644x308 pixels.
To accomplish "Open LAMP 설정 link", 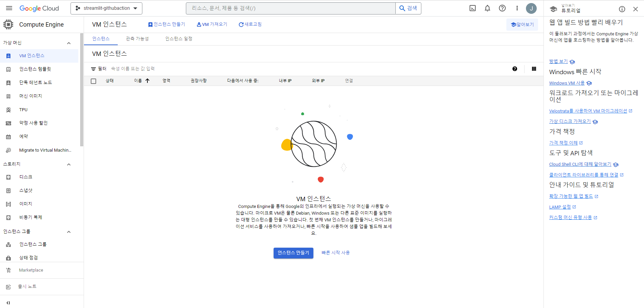I will [560, 207].
